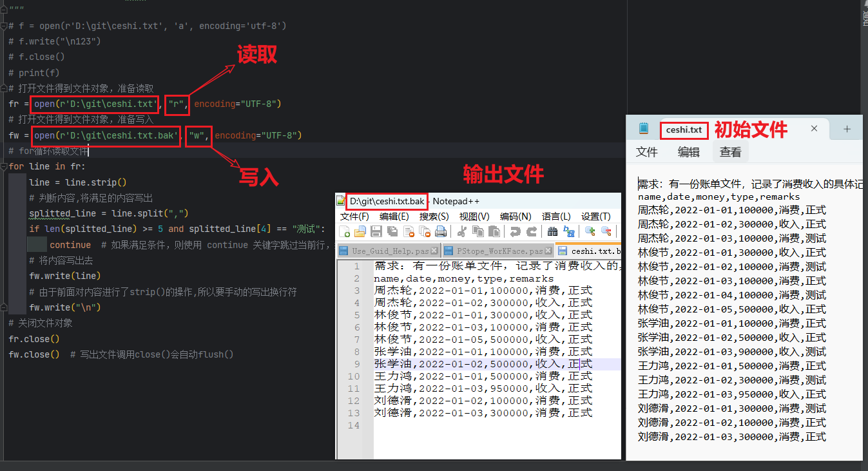868x471 pixels.
Task: Open the 编码(N) menu in Notepad++
Action: pos(516,216)
